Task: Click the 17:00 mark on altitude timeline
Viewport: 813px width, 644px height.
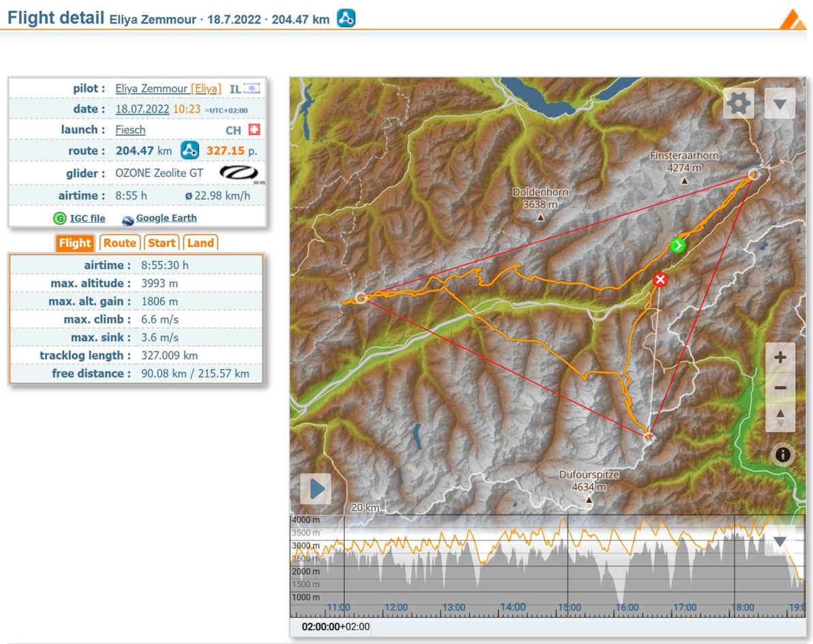Action: click(x=685, y=607)
